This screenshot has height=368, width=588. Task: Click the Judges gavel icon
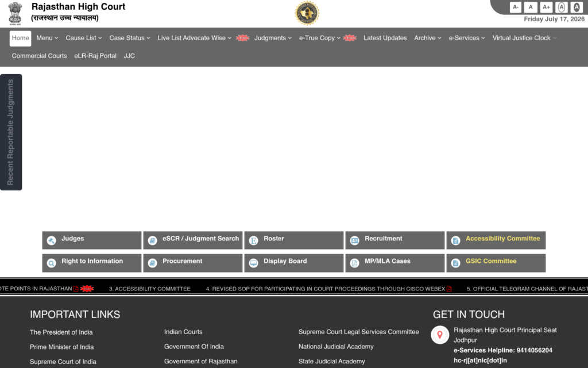coord(51,240)
